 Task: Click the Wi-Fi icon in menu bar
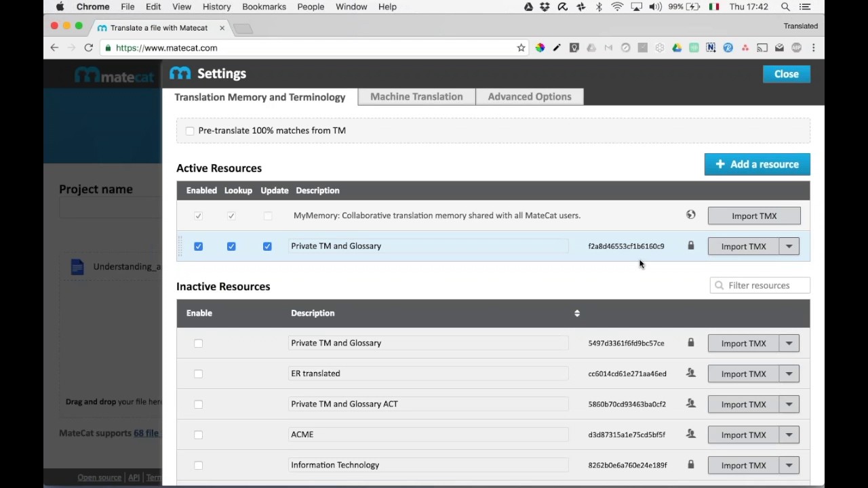(x=617, y=7)
